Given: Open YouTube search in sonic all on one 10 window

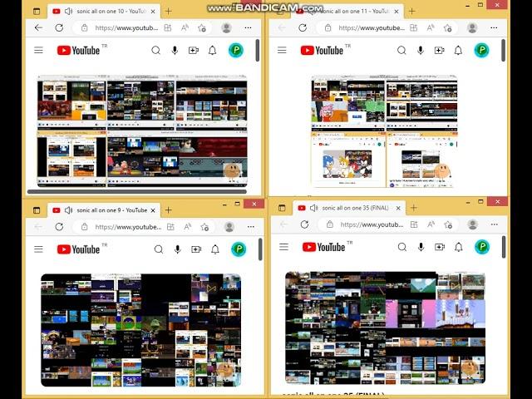Looking at the screenshot, I should coord(155,51).
